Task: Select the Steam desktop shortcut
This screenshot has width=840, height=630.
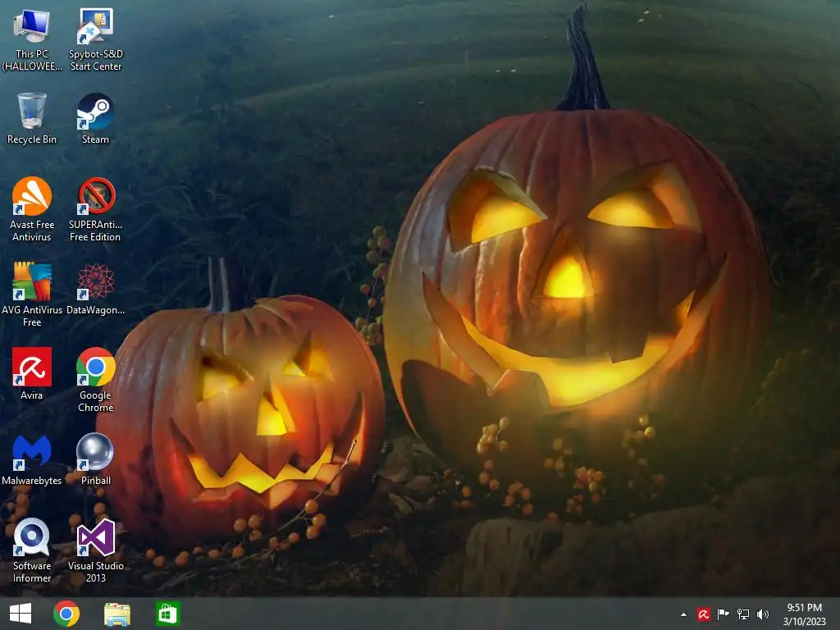Action: pos(95,118)
